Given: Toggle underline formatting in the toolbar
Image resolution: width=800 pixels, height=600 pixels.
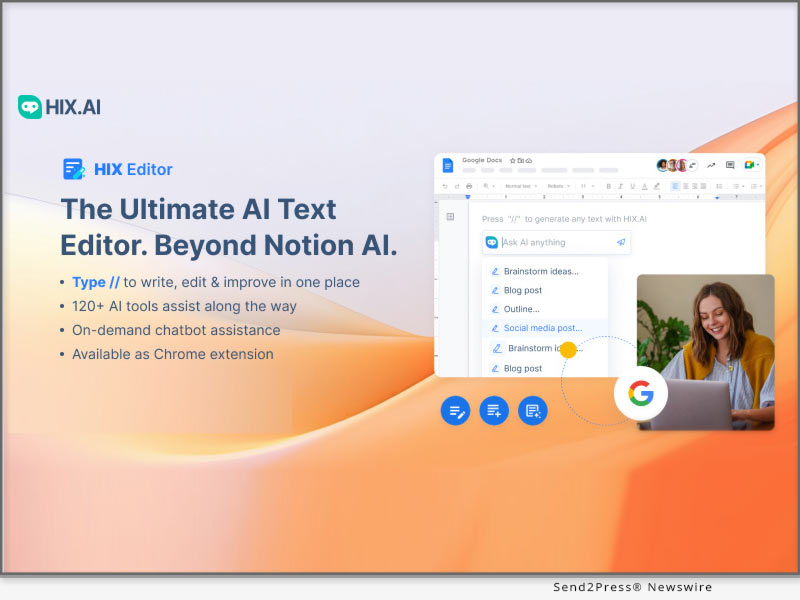Looking at the screenshot, I should pyautogui.click(x=632, y=187).
